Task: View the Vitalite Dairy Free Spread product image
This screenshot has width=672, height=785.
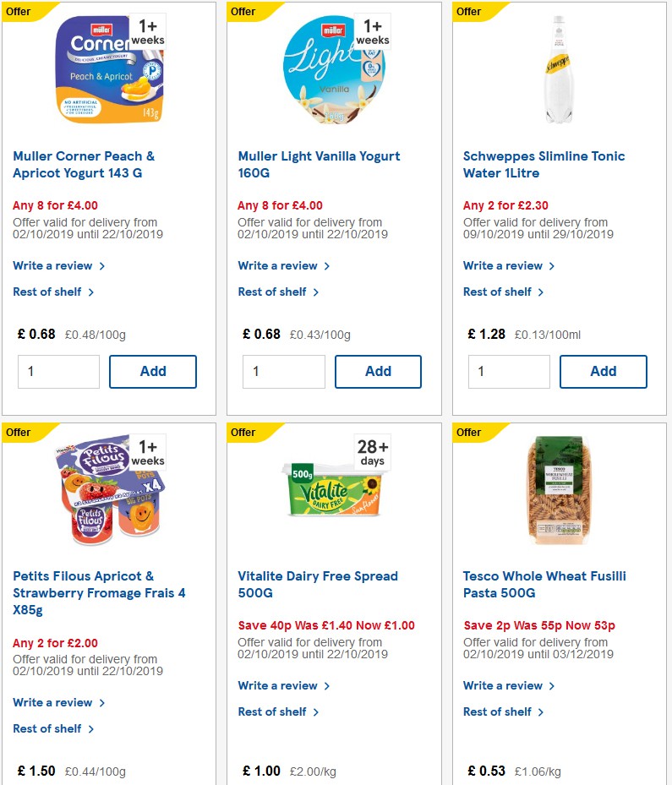Action: coord(335,490)
